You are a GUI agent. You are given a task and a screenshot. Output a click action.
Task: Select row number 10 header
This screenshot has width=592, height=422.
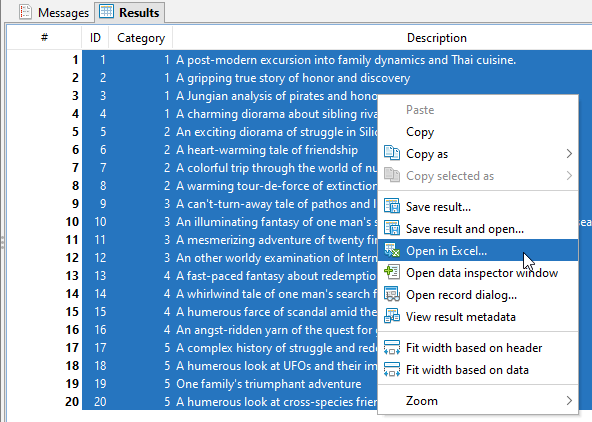click(45, 222)
